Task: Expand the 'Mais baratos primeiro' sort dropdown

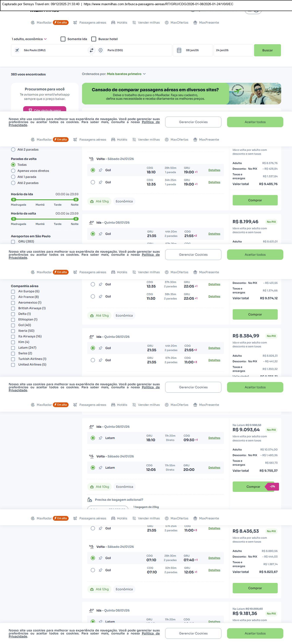Action: point(126,74)
